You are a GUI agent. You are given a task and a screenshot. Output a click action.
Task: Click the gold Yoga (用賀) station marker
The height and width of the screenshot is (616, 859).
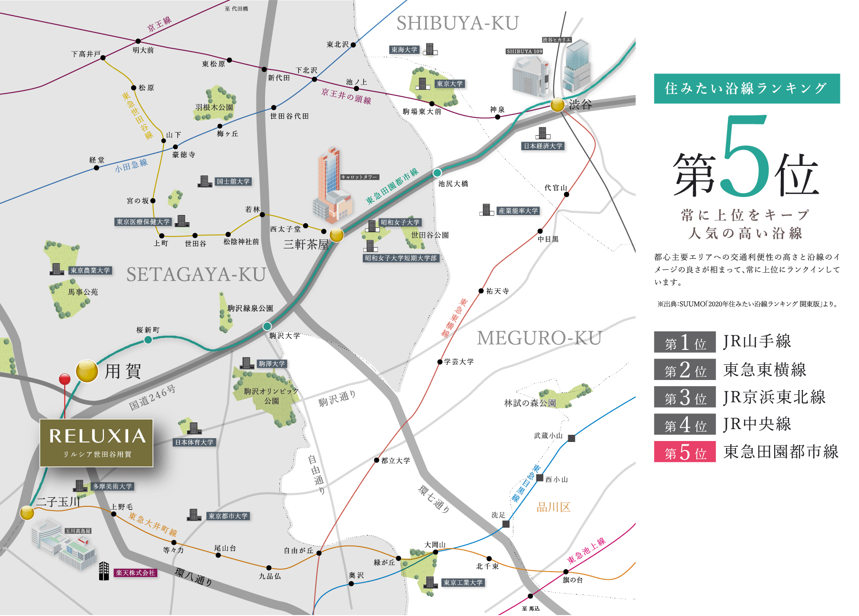(87, 371)
